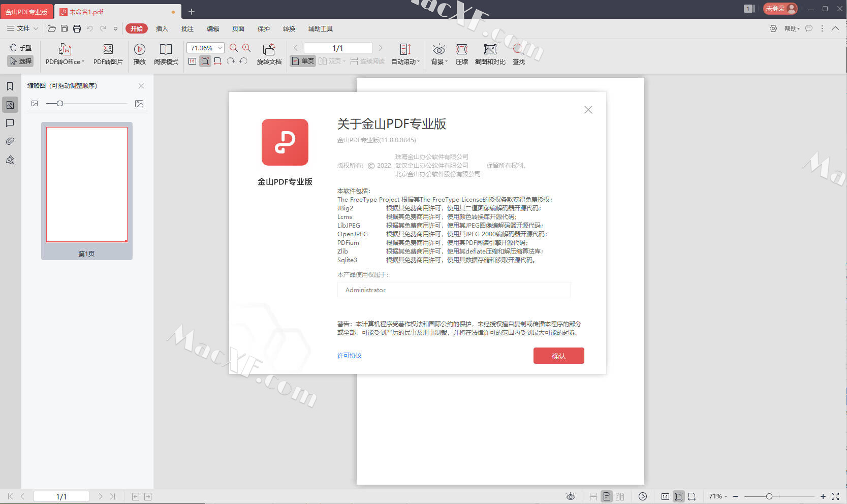This screenshot has height=504, width=847.
Task: Open settings gear at top right
Action: [773, 28]
